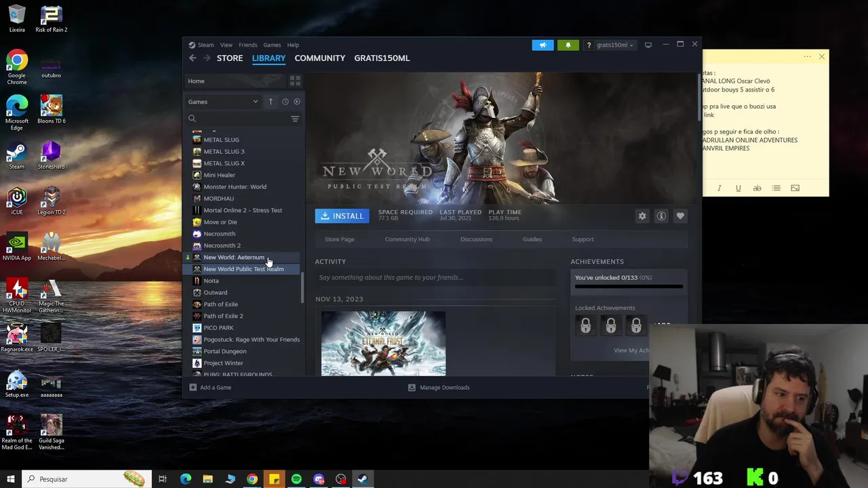
Task: Open File Explorer from the taskbar
Action: pos(208,479)
